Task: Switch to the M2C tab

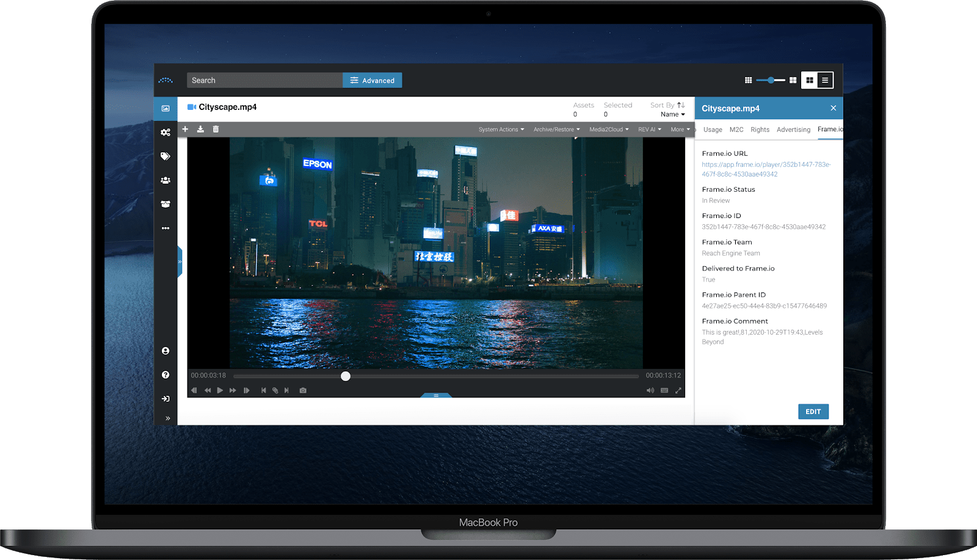Action: tap(736, 129)
